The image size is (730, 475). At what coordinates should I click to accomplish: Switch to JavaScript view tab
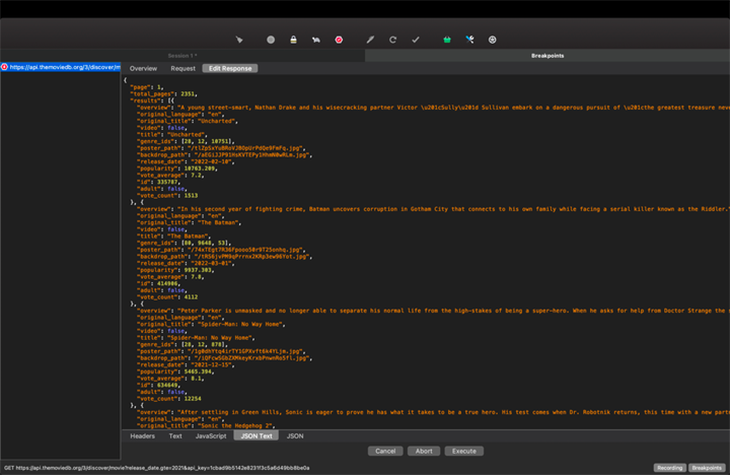point(211,436)
